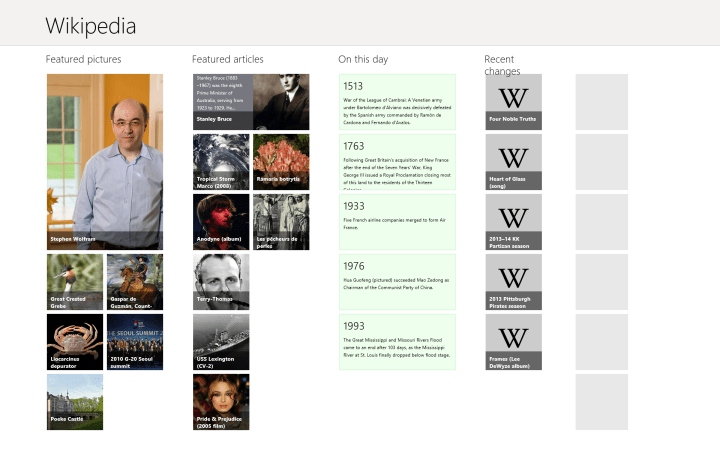Open the Terry-Thomas featured article
The width and height of the screenshot is (720, 450).
(221, 282)
